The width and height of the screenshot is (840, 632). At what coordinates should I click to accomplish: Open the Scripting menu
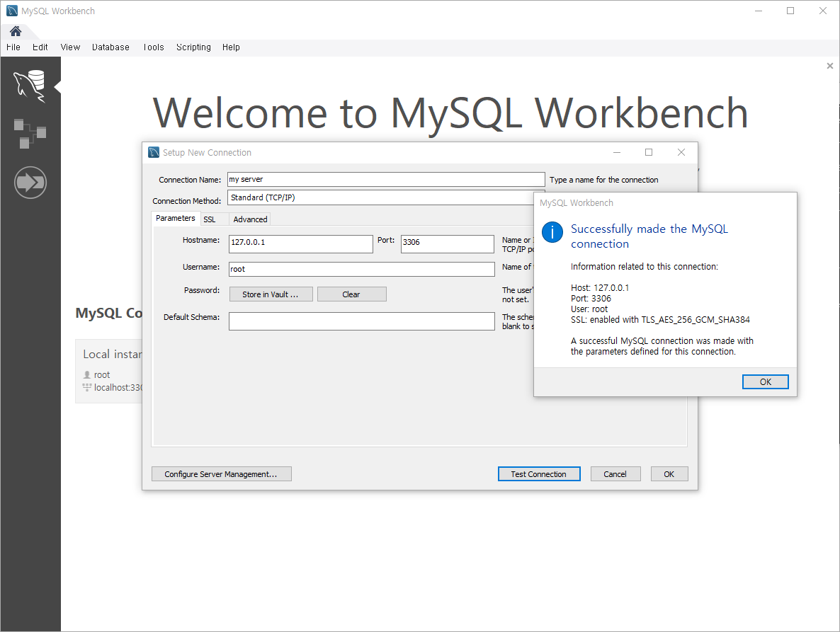193,47
